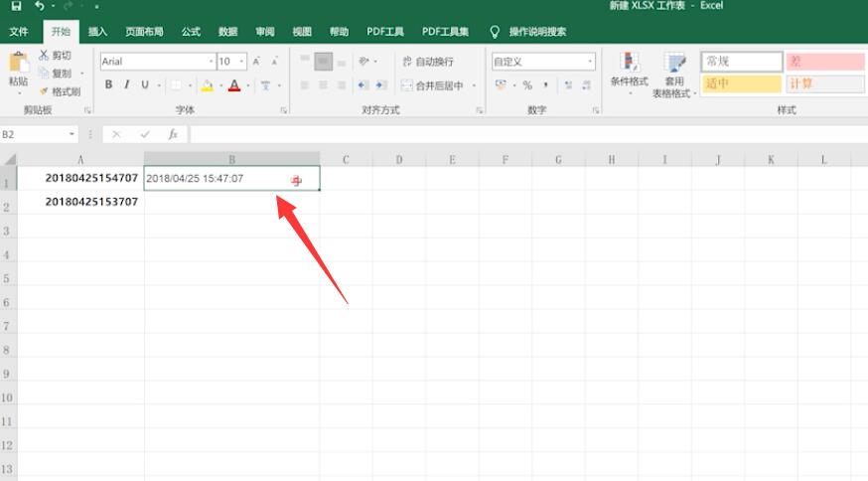Click the increase indent icon

pos(380,85)
